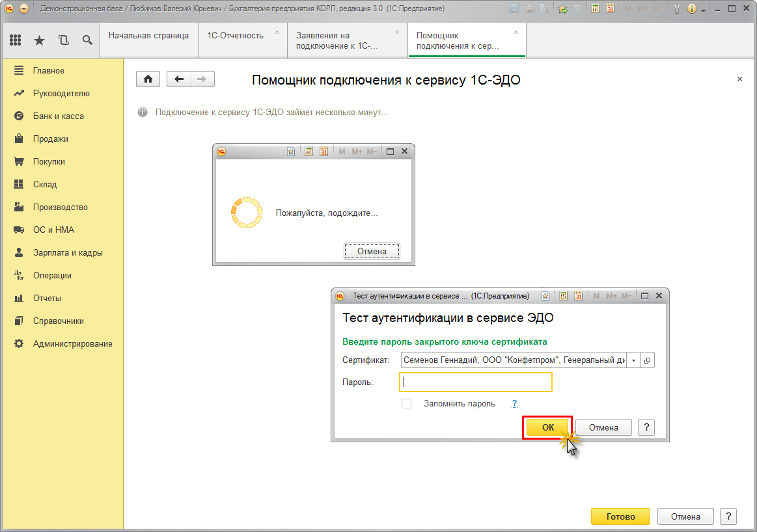This screenshot has height=532, width=757.
Task: Click the info icon in title bar
Action: pos(692,8)
